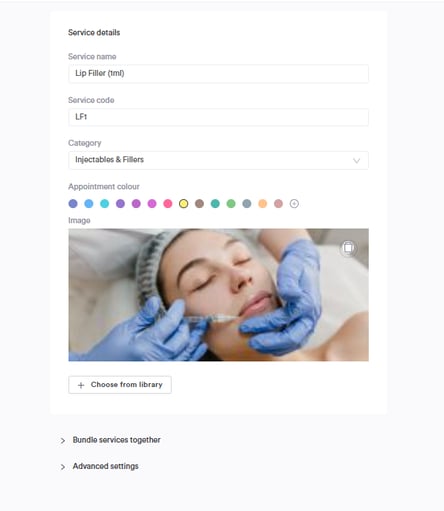Add a custom appointment colour

tap(294, 204)
